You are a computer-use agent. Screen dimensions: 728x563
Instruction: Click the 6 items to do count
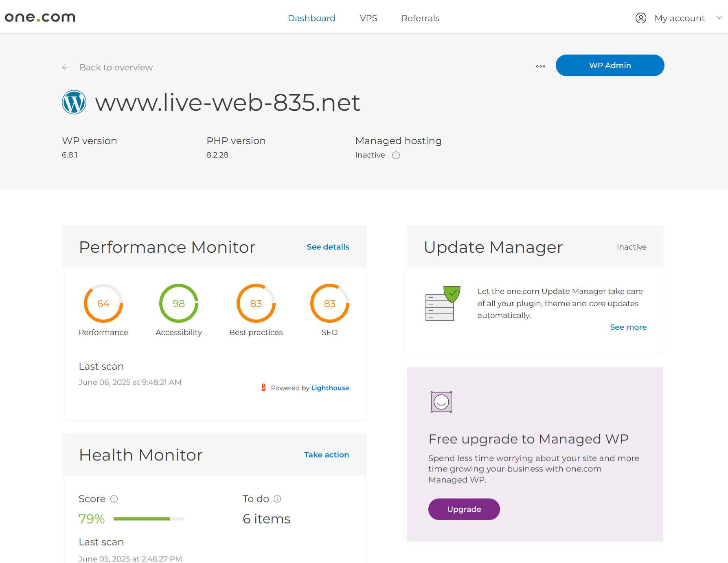pos(267,519)
